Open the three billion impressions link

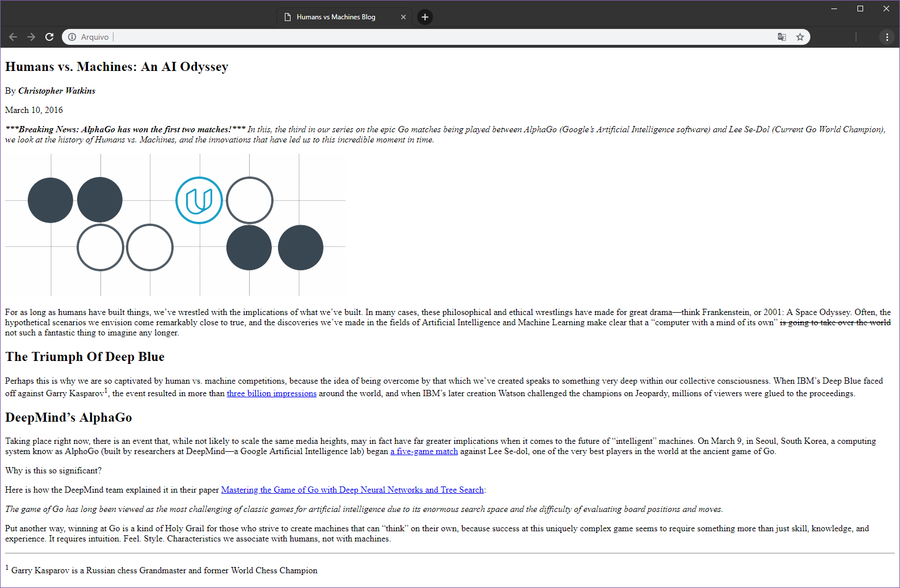272,393
